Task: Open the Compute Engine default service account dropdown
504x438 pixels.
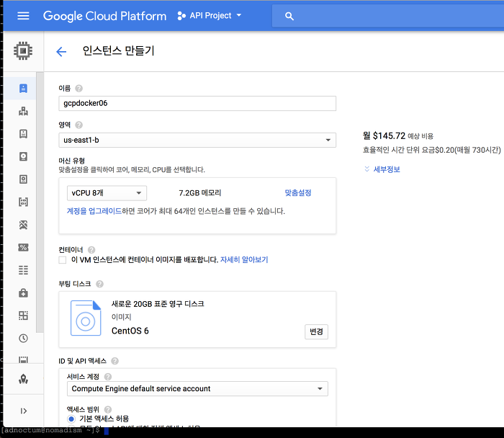Action: [197, 389]
